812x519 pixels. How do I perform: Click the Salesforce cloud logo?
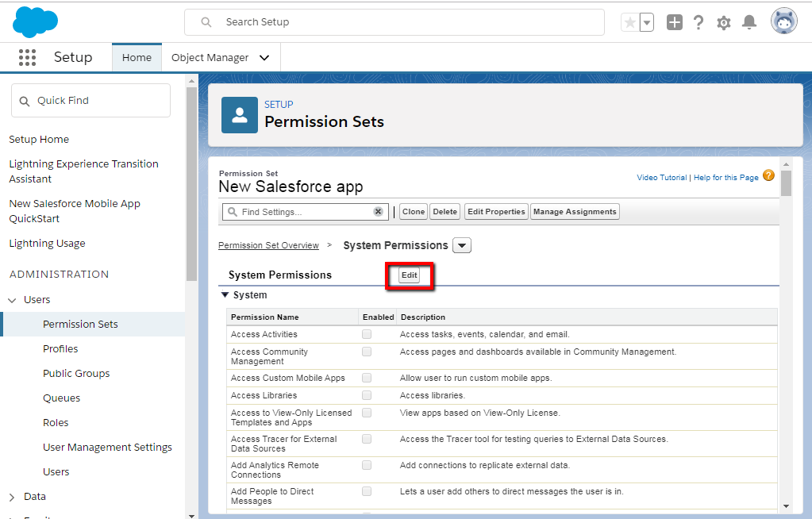point(34,21)
